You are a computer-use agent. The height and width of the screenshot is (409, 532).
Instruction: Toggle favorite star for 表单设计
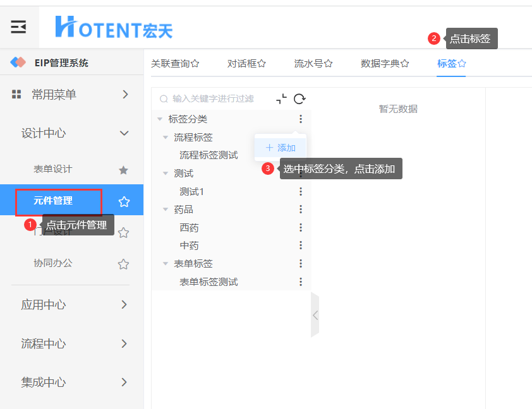[x=124, y=170]
